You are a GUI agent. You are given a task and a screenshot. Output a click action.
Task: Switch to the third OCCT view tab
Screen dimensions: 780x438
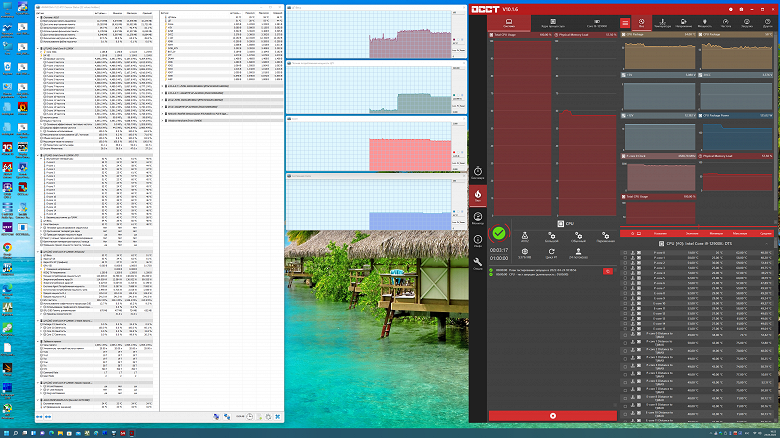click(596, 23)
